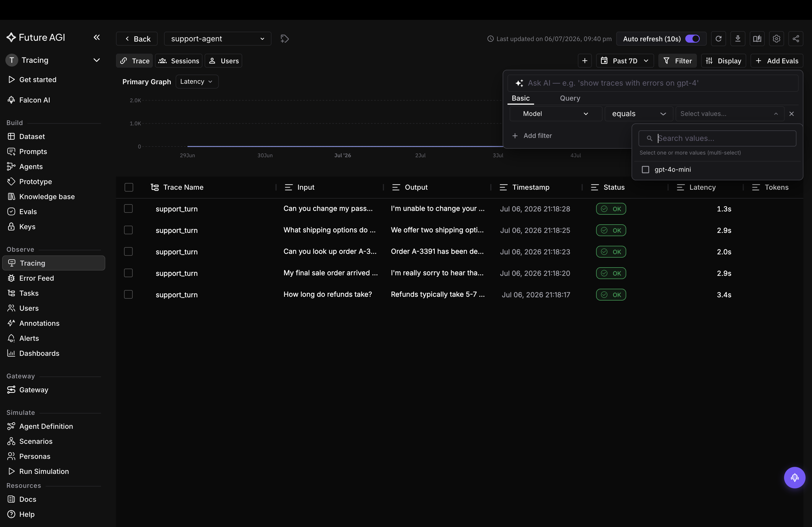Download traces using the download icon

pos(738,39)
